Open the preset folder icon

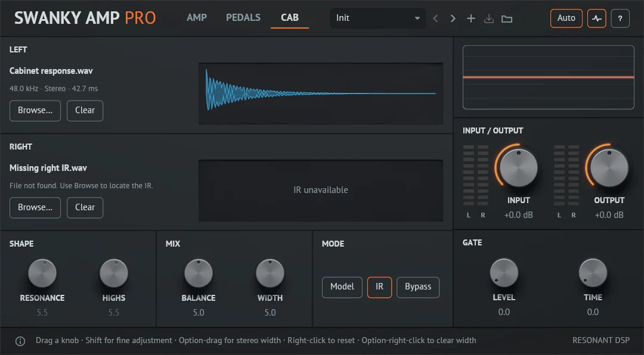[x=507, y=18]
